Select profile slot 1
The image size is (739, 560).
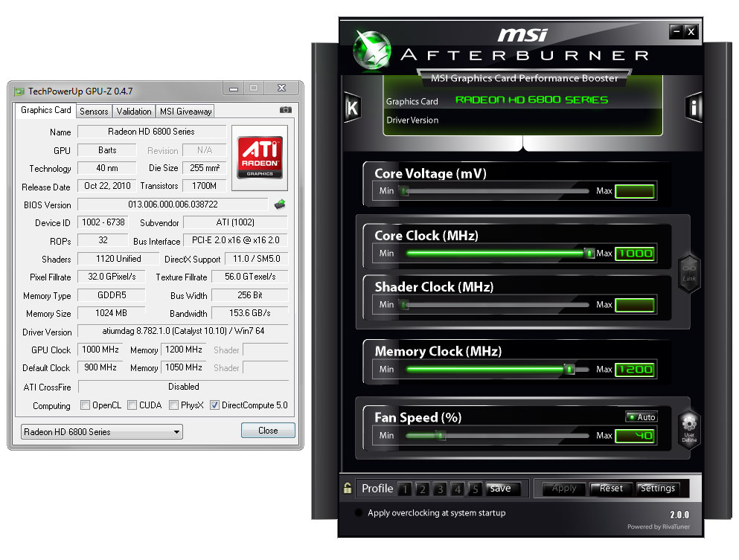[405, 489]
